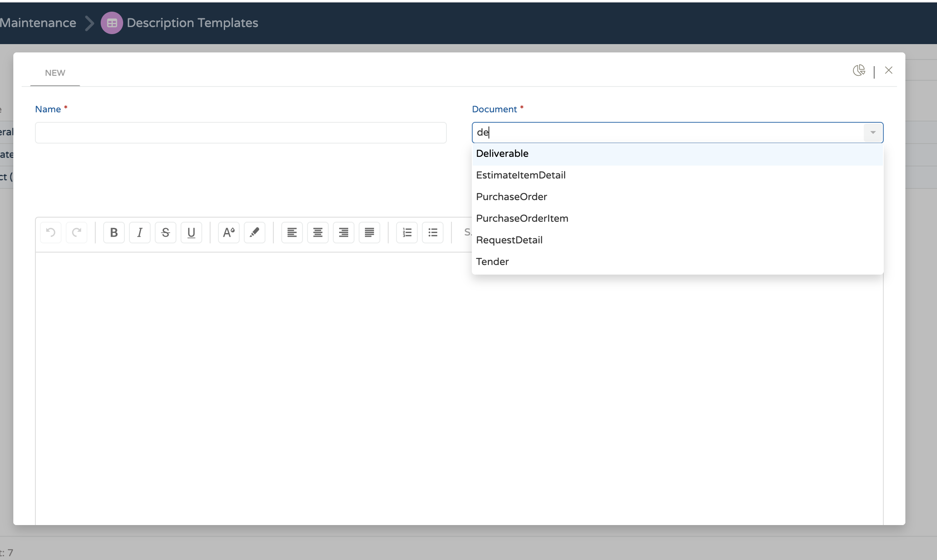
Task: Close the New template dialog
Action: click(889, 70)
